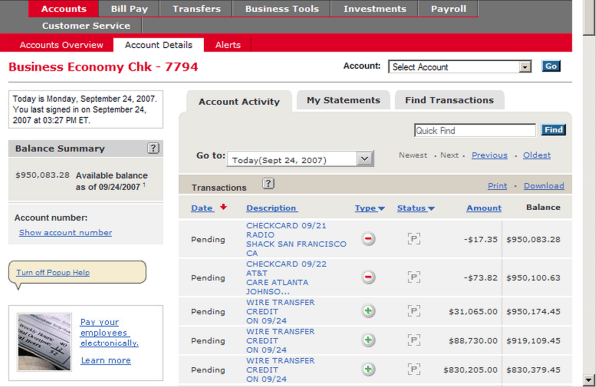
Task: Click the Download transactions link
Action: pyautogui.click(x=544, y=186)
